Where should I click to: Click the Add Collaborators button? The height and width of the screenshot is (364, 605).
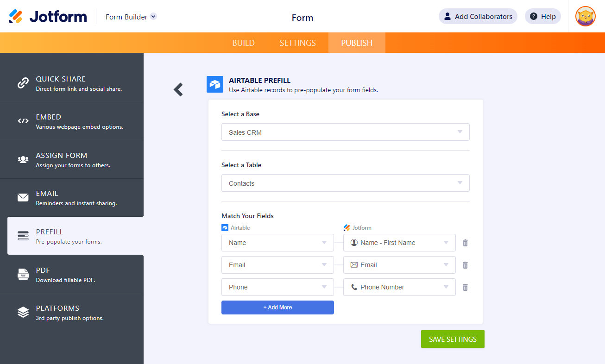click(478, 17)
